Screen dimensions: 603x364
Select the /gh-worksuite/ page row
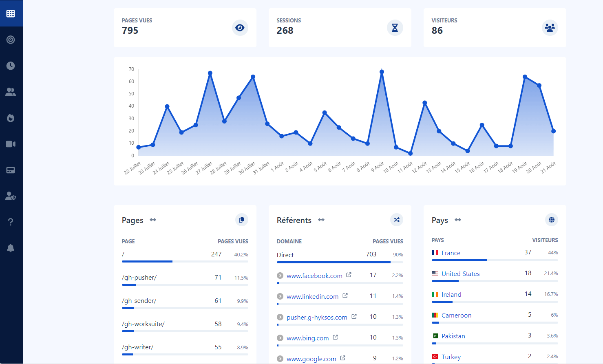(185, 325)
